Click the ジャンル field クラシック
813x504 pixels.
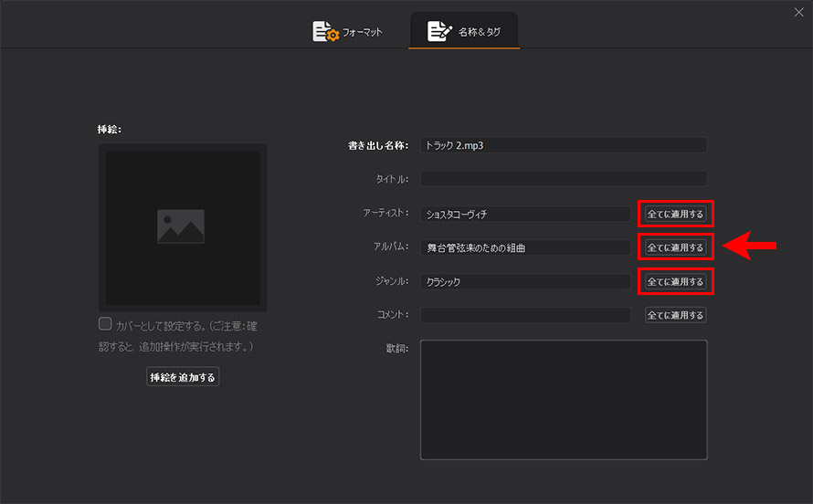click(x=526, y=282)
